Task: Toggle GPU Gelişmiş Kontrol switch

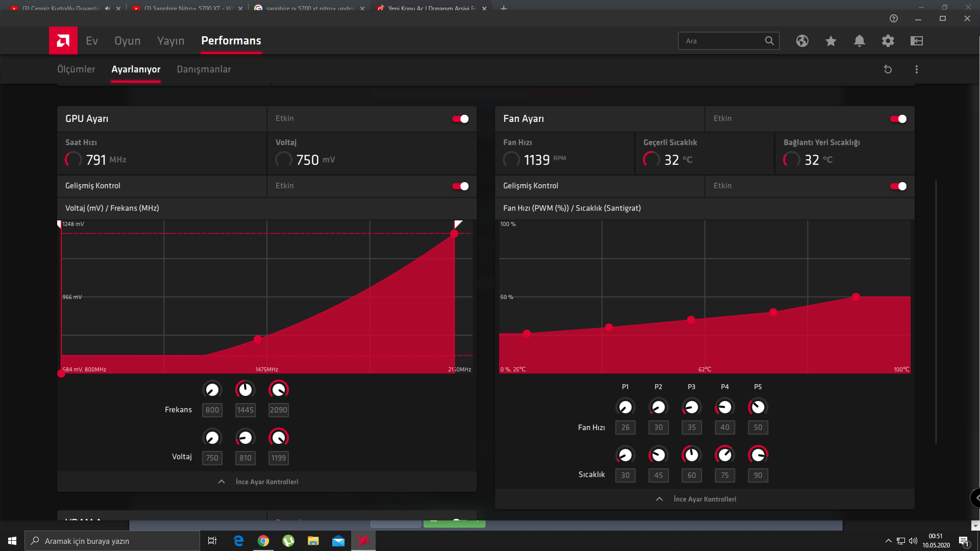Action: click(460, 186)
